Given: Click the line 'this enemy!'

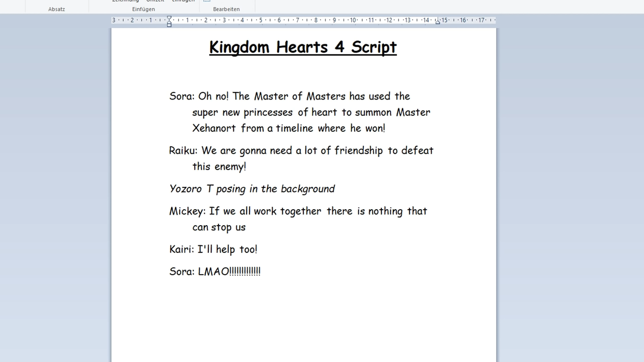Looking at the screenshot, I should click(x=219, y=166).
